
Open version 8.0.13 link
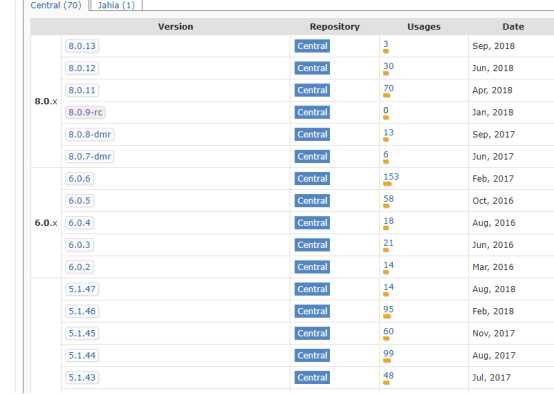pyautogui.click(x=82, y=46)
